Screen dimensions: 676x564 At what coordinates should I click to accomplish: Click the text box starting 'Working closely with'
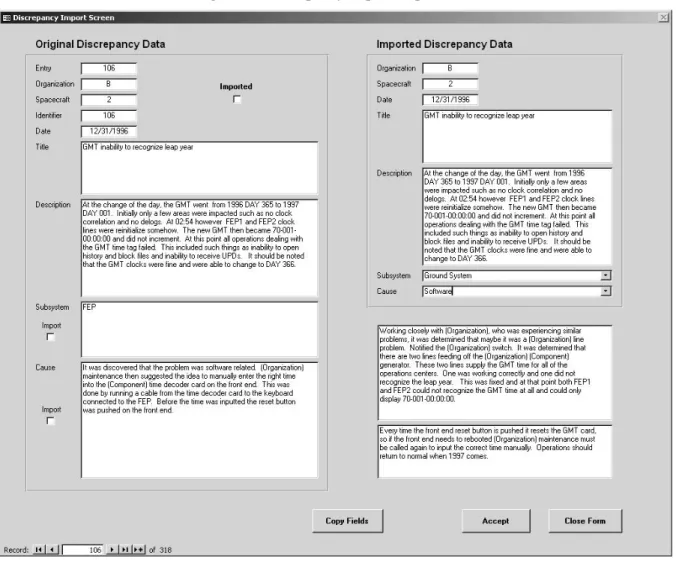coord(495,373)
